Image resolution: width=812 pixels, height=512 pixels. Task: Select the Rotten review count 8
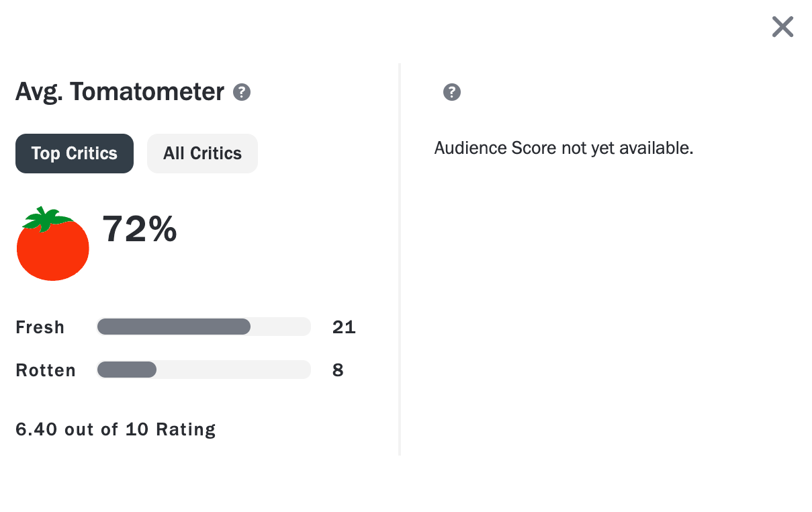pyautogui.click(x=338, y=370)
